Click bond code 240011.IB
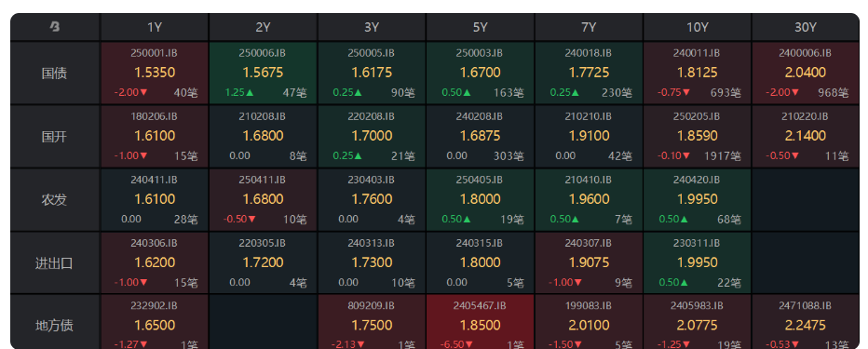 pos(697,53)
